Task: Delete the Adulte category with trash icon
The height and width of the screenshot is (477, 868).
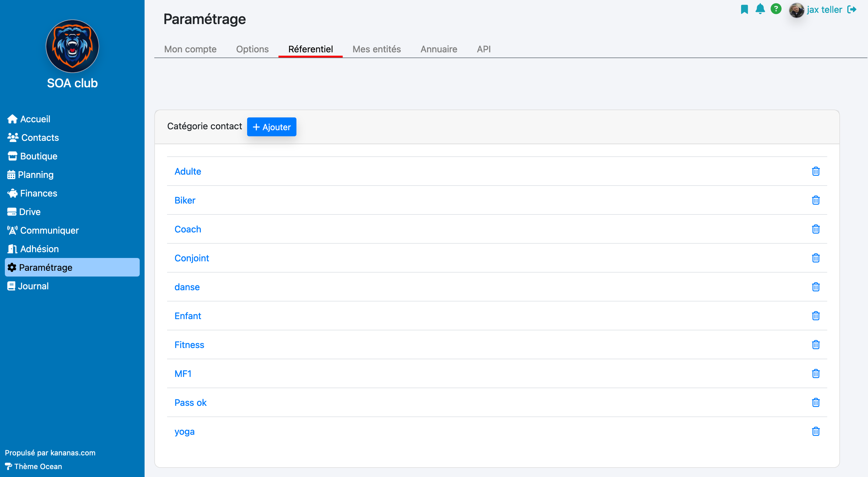Action: point(815,171)
